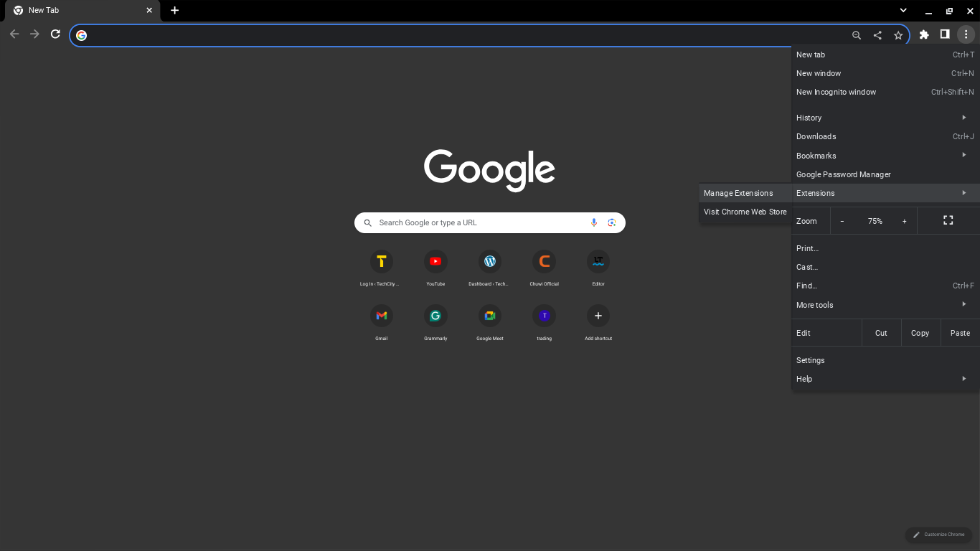Start voice search with microphone icon
The width and height of the screenshot is (980, 551).
pyautogui.click(x=594, y=222)
